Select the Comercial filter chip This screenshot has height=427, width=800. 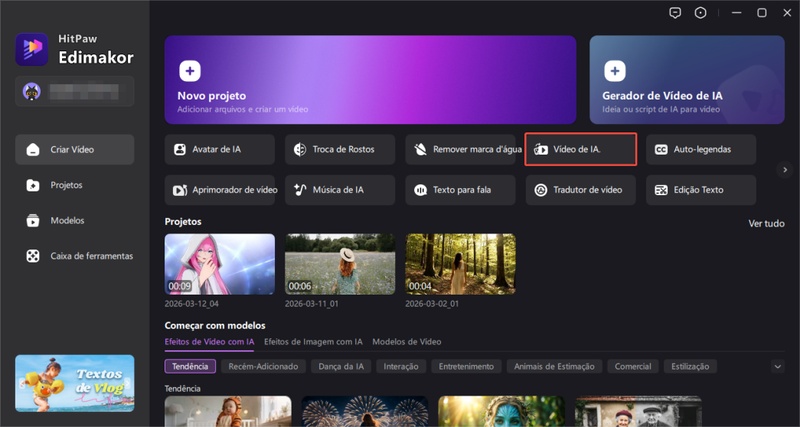[x=633, y=366]
